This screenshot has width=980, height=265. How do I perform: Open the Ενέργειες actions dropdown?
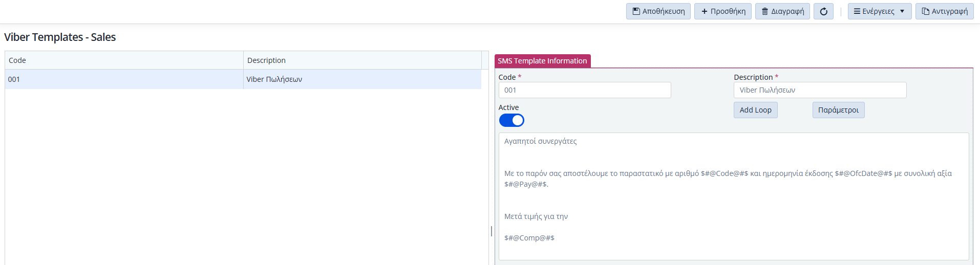pyautogui.click(x=879, y=11)
